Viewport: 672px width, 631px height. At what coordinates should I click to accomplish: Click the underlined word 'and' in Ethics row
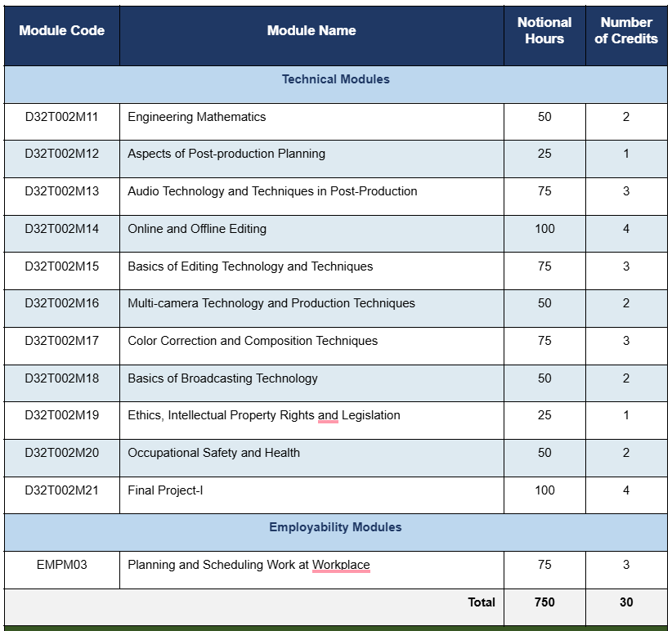(x=328, y=415)
